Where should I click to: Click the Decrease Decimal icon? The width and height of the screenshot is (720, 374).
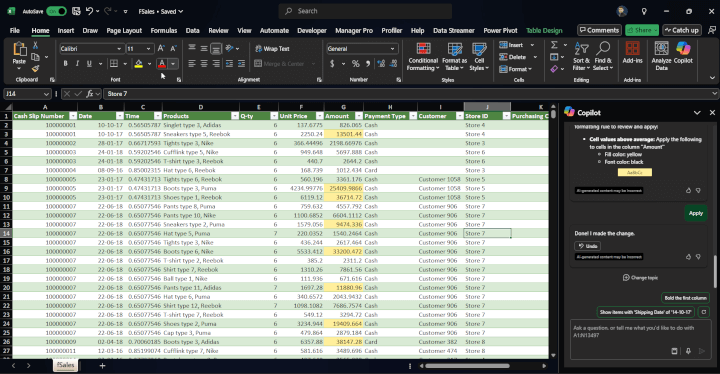[394, 63]
